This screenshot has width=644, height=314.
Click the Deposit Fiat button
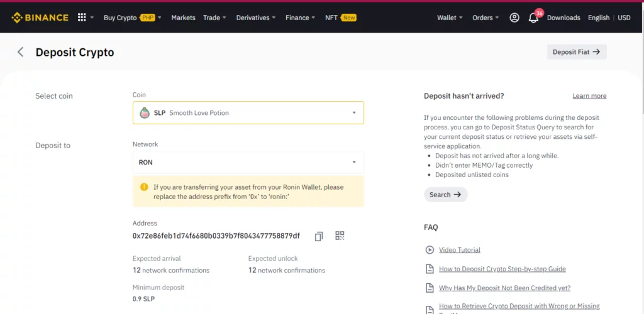coord(577,52)
